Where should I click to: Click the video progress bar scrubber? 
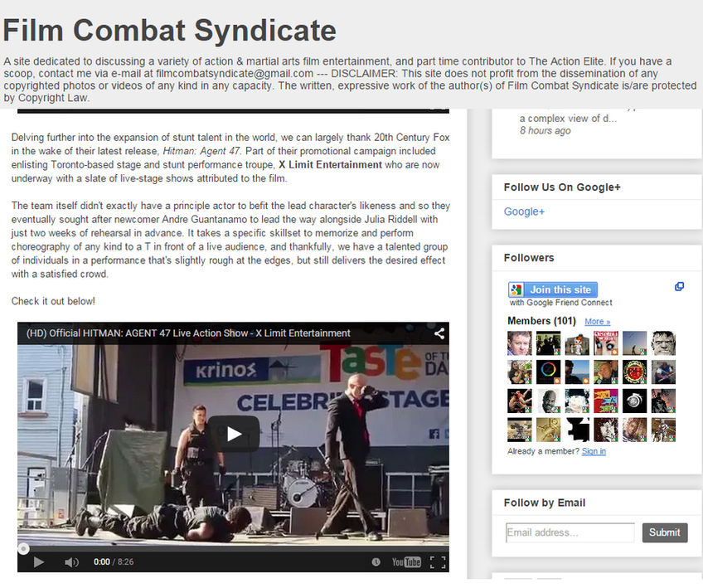pos(23,548)
